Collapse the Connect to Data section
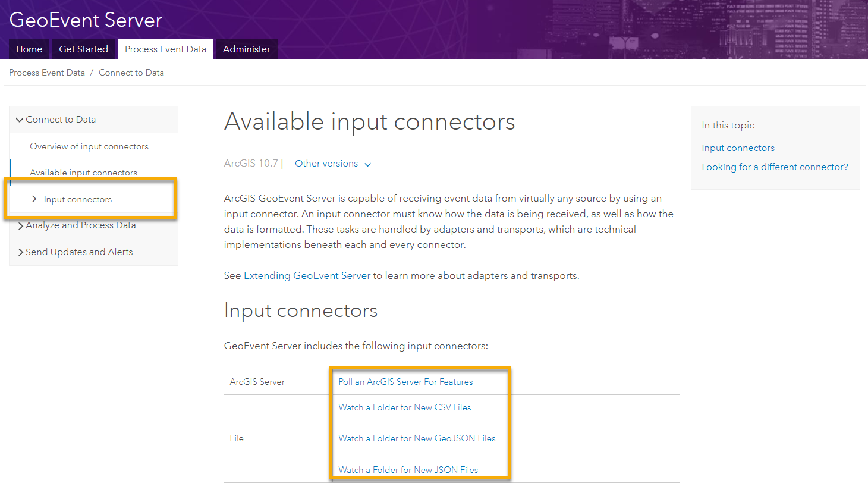This screenshot has width=868, height=483. [x=20, y=120]
